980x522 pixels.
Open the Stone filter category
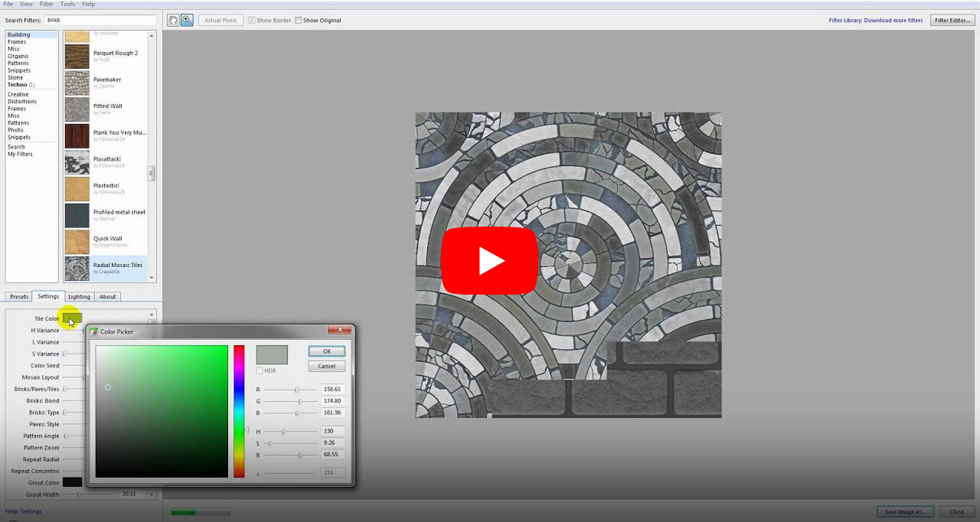(x=15, y=78)
